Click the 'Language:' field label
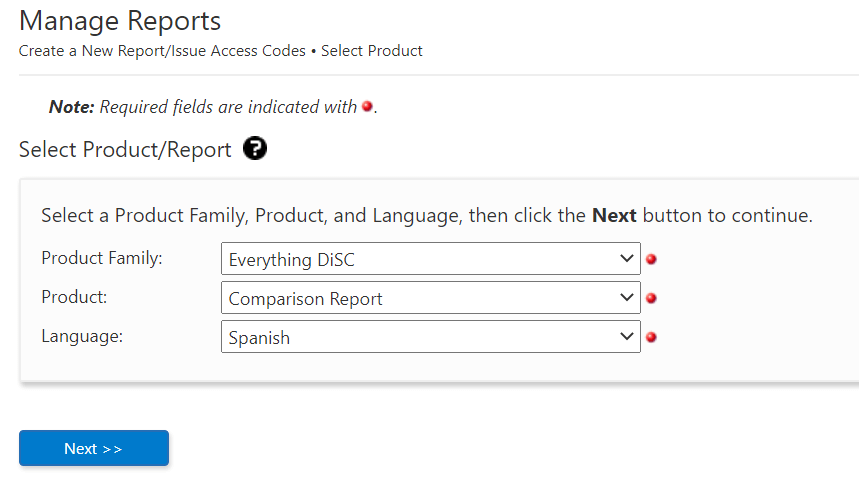Image resolution: width=861 pixels, height=498 pixels. [82, 335]
